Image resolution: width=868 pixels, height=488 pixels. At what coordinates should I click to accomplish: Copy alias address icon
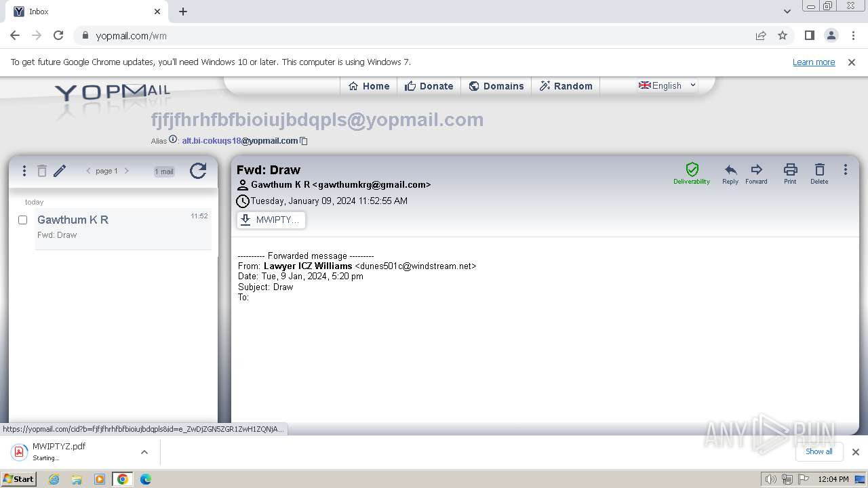pyautogui.click(x=304, y=141)
